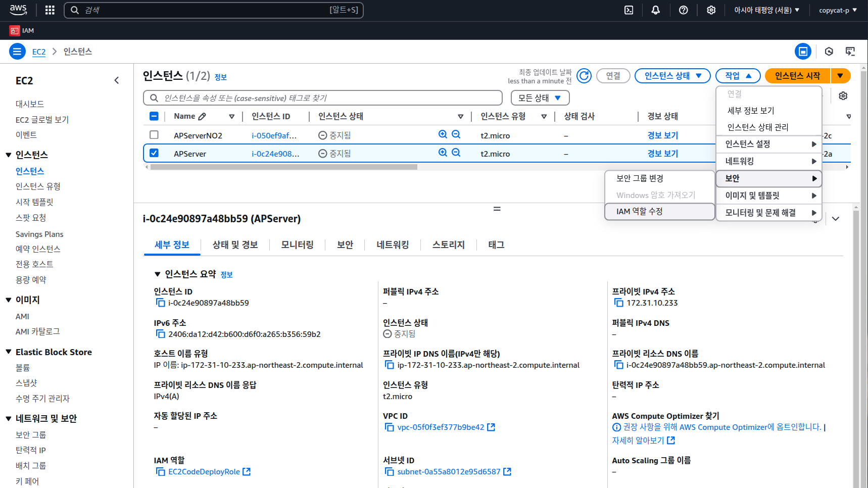Click the top search bar
This screenshot has height=488, width=868.
[x=214, y=10]
